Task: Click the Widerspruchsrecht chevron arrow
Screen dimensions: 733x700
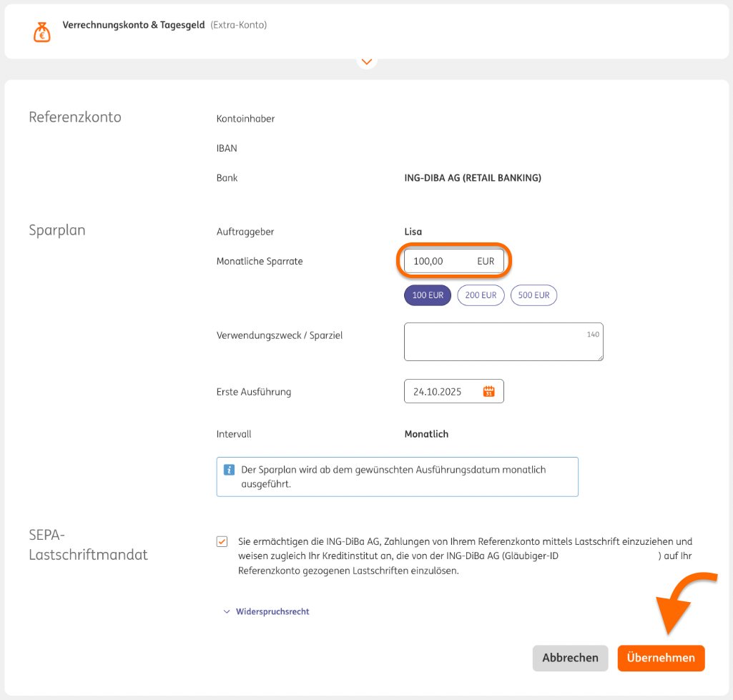Action: click(x=227, y=611)
